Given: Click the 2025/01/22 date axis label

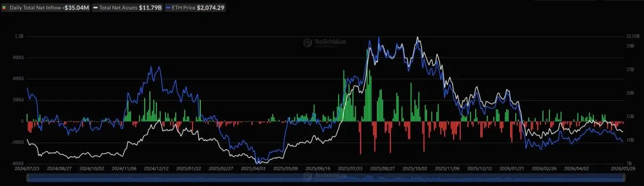Looking at the screenshot, I should pos(188,169).
